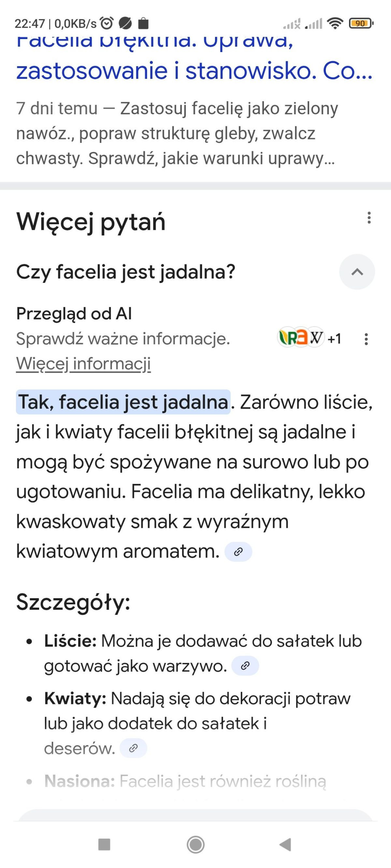Tap the 'Przegląd od AI' heading
This screenshot has width=391, height=868.
(x=74, y=313)
